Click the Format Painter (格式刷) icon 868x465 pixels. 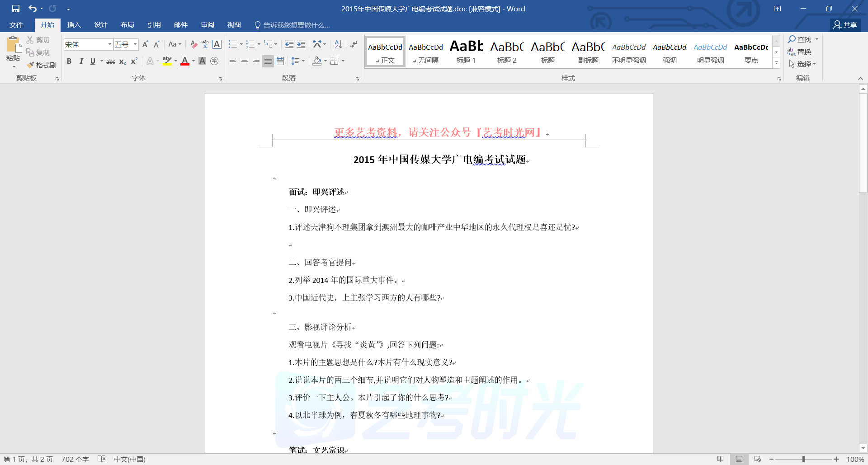click(31, 65)
